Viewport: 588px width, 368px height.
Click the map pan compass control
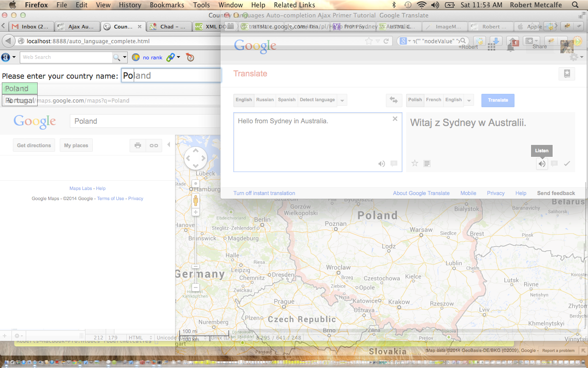tap(196, 159)
